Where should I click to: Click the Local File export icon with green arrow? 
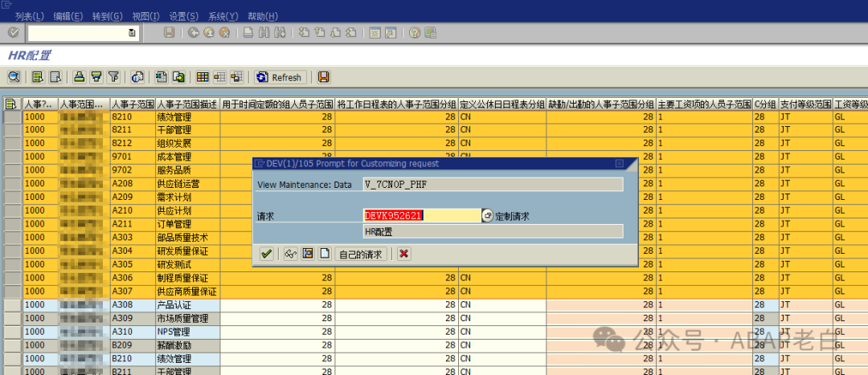point(178,77)
